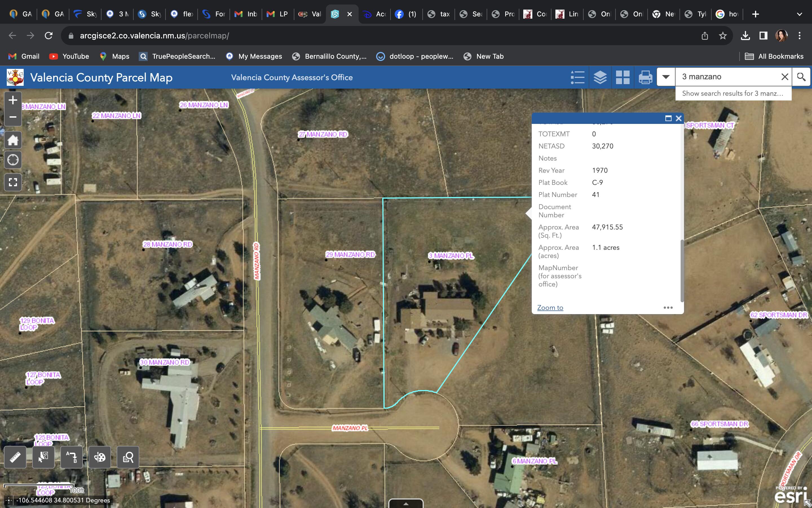The height and width of the screenshot is (508, 812).
Task: Click the coordinates readout text
Action: pos(63,500)
